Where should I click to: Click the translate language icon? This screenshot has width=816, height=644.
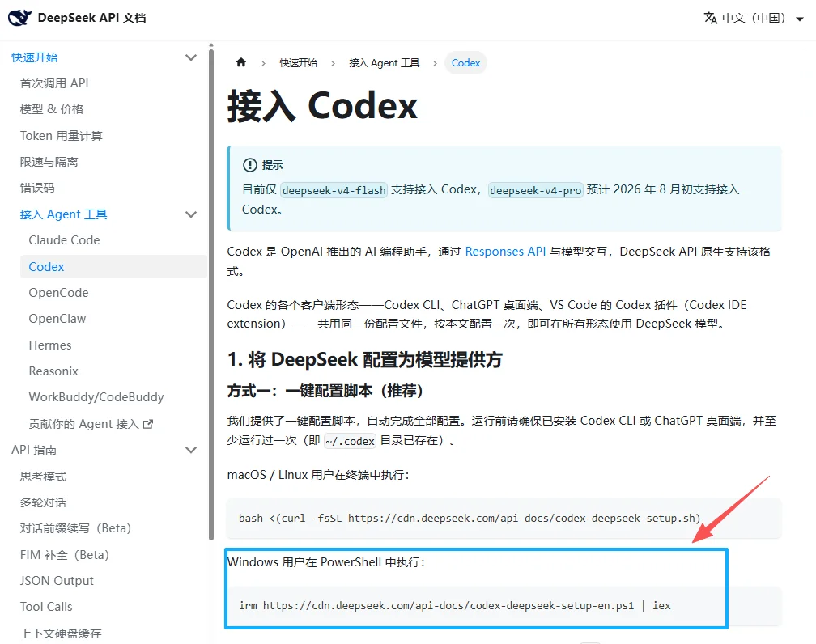[x=711, y=19]
